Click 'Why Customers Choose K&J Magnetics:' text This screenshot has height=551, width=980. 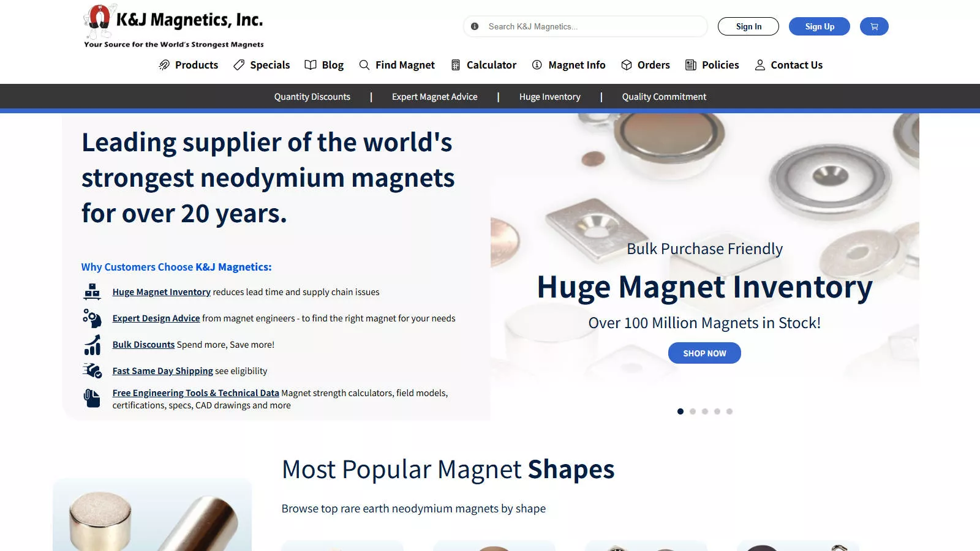pos(176,267)
